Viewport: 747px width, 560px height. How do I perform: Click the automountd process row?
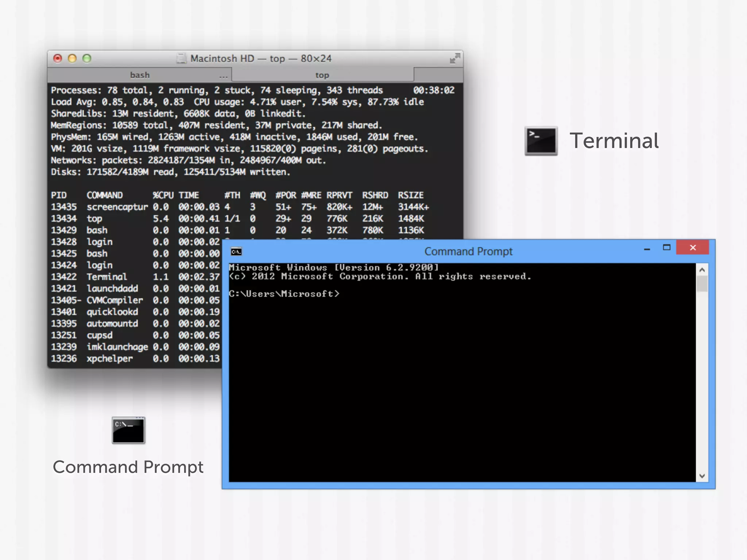point(135,324)
